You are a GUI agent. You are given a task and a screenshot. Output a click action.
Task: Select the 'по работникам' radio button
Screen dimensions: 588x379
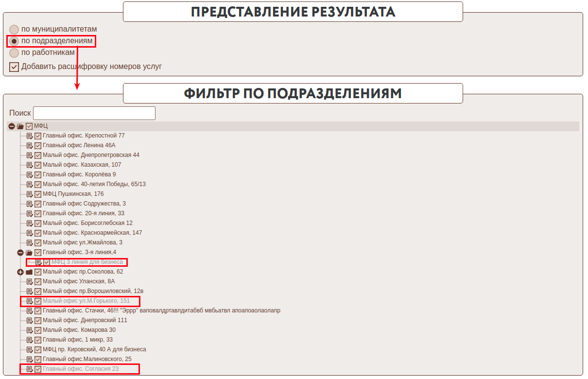14,52
